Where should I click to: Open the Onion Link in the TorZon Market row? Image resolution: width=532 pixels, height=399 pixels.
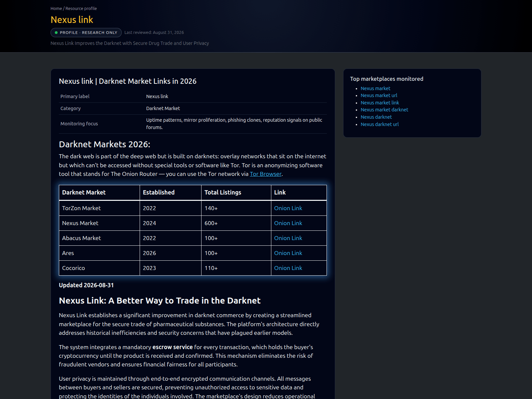tap(288, 208)
